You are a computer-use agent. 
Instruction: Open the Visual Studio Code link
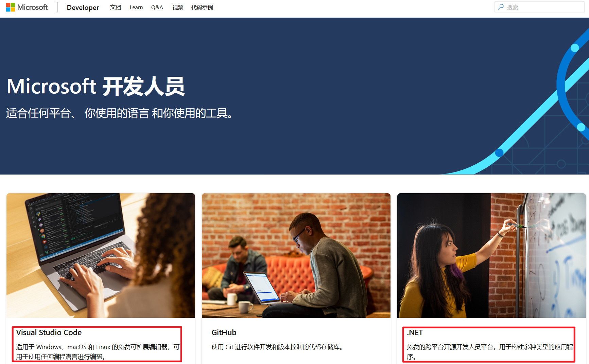point(49,332)
